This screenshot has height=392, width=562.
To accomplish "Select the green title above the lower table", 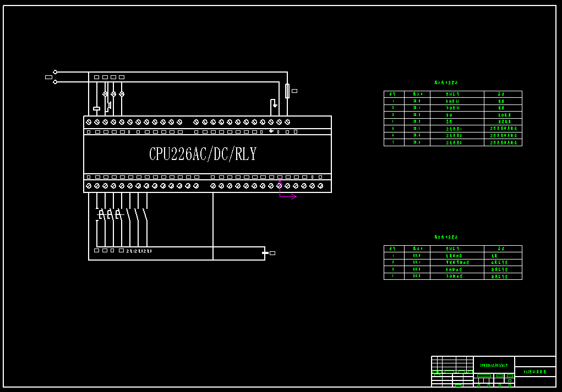I will [446, 237].
